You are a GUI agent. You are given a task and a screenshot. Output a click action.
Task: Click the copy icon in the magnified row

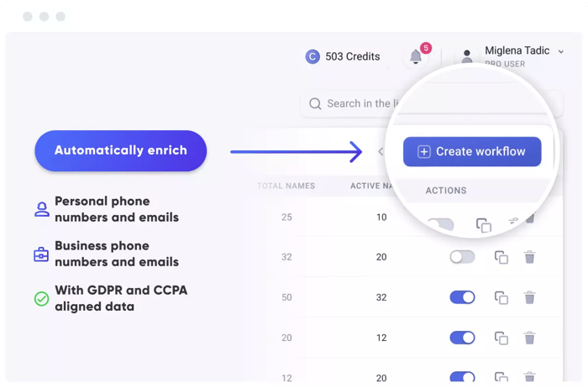coord(484,224)
